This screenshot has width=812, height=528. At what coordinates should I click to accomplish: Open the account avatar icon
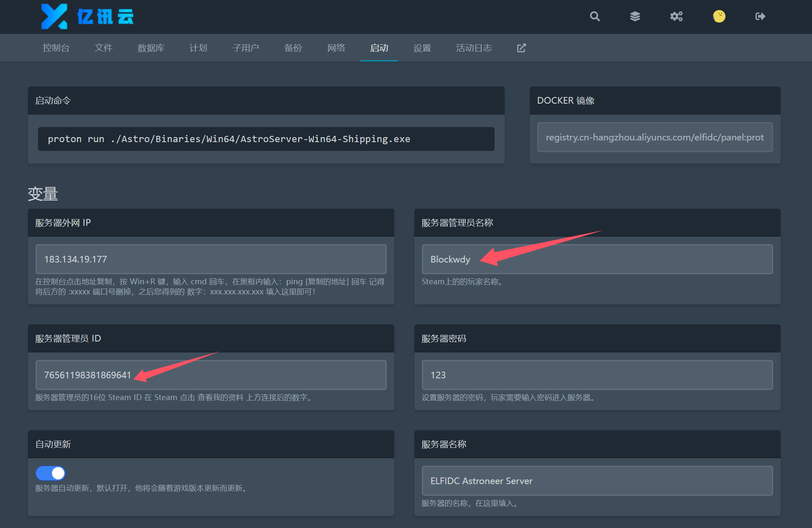point(719,16)
